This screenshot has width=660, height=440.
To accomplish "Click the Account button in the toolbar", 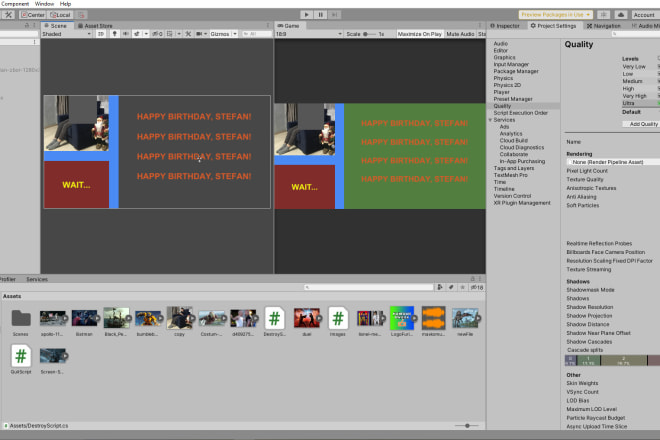I will [x=645, y=15].
